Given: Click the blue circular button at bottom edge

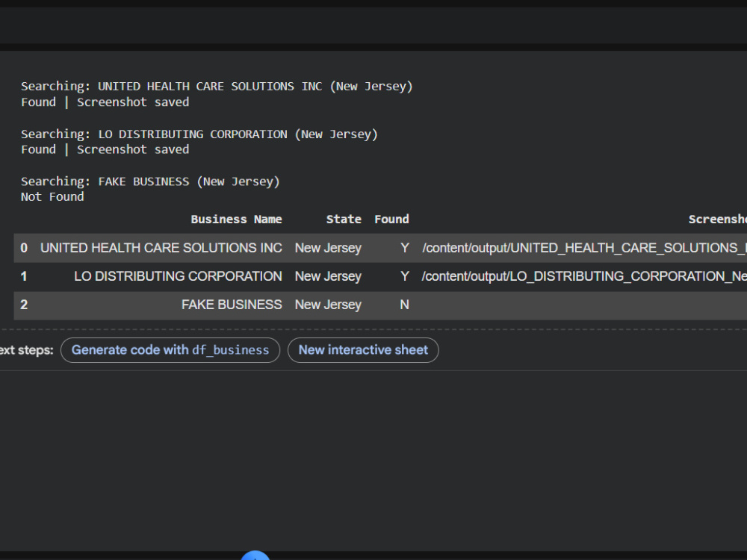Looking at the screenshot, I should click(255, 556).
